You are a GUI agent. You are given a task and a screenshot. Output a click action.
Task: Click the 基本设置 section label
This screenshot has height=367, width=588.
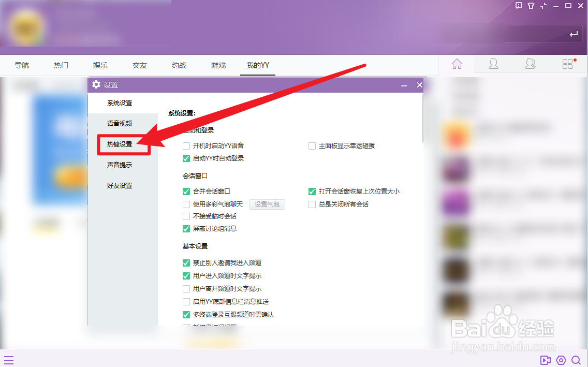(195, 246)
